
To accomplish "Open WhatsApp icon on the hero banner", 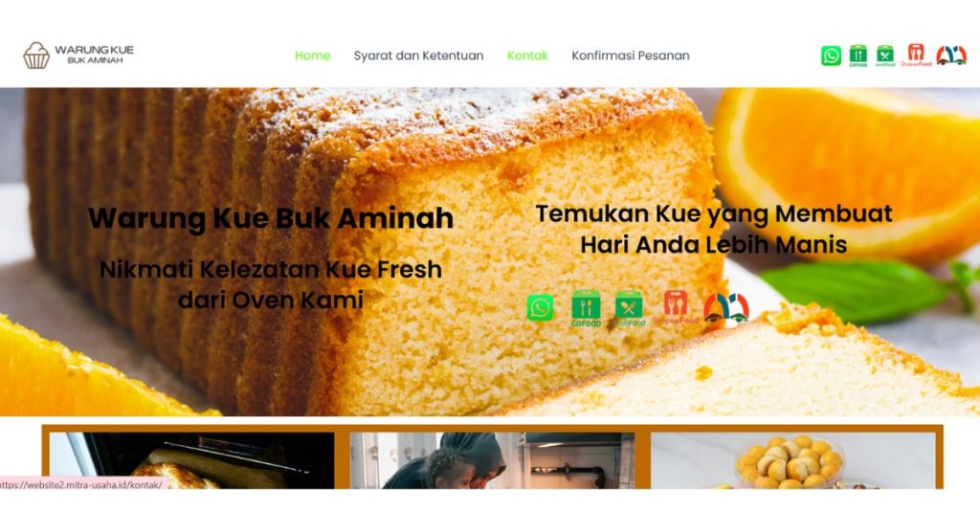I will pyautogui.click(x=540, y=307).
